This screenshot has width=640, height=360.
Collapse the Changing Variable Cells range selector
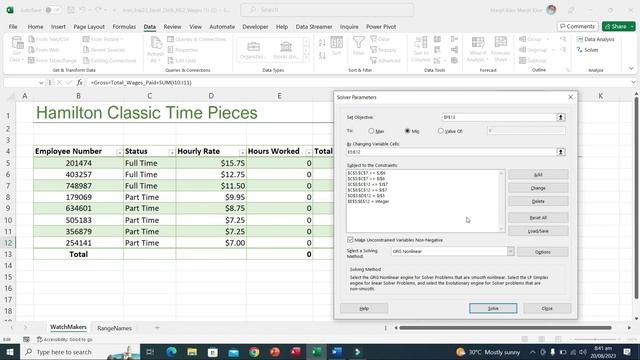point(561,152)
